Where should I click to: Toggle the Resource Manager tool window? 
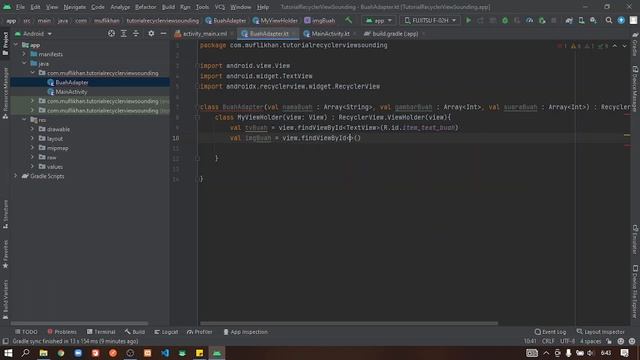(5, 93)
